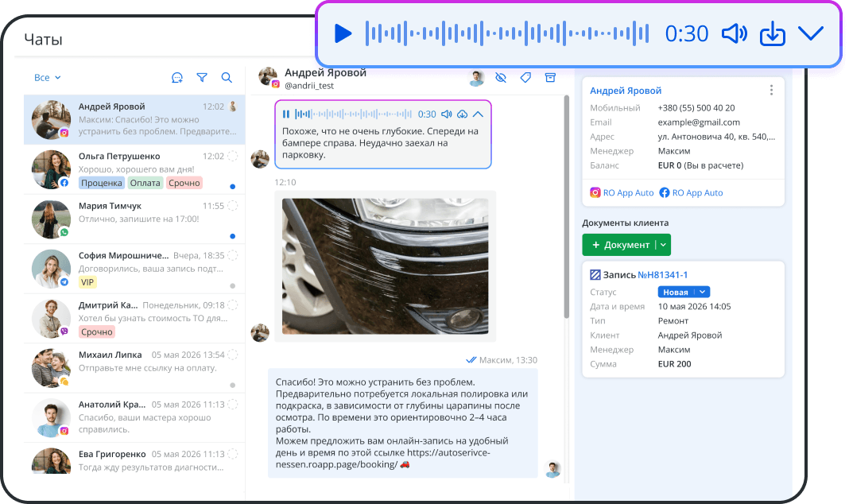
Task: Open the chat list filter funnel
Action: (x=202, y=77)
